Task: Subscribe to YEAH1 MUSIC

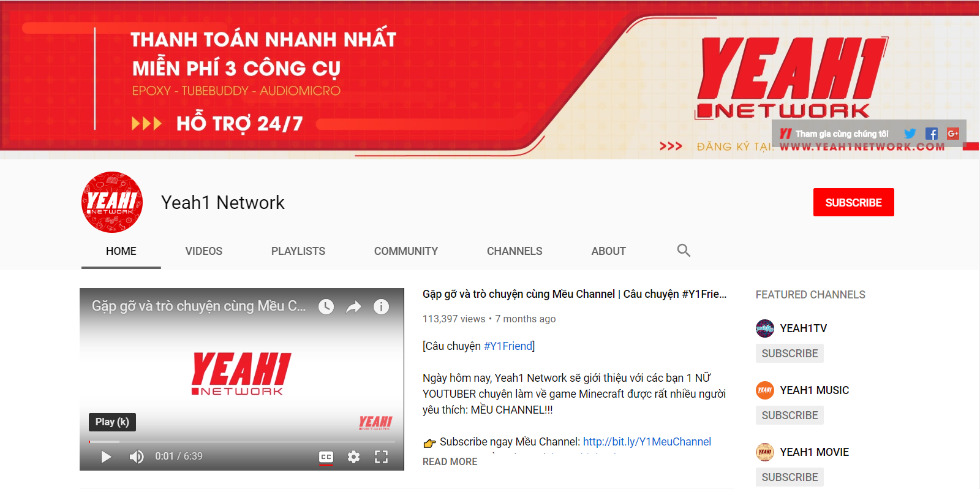Action: [790, 415]
